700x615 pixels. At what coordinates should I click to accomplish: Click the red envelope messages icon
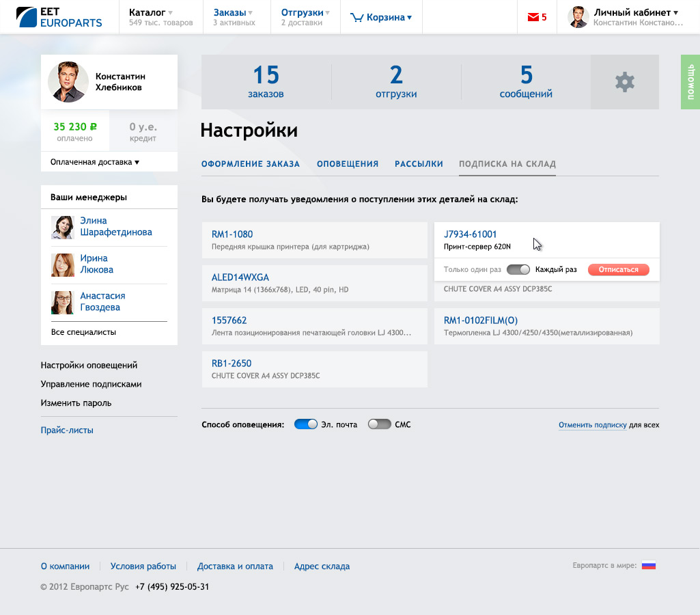[x=533, y=18]
